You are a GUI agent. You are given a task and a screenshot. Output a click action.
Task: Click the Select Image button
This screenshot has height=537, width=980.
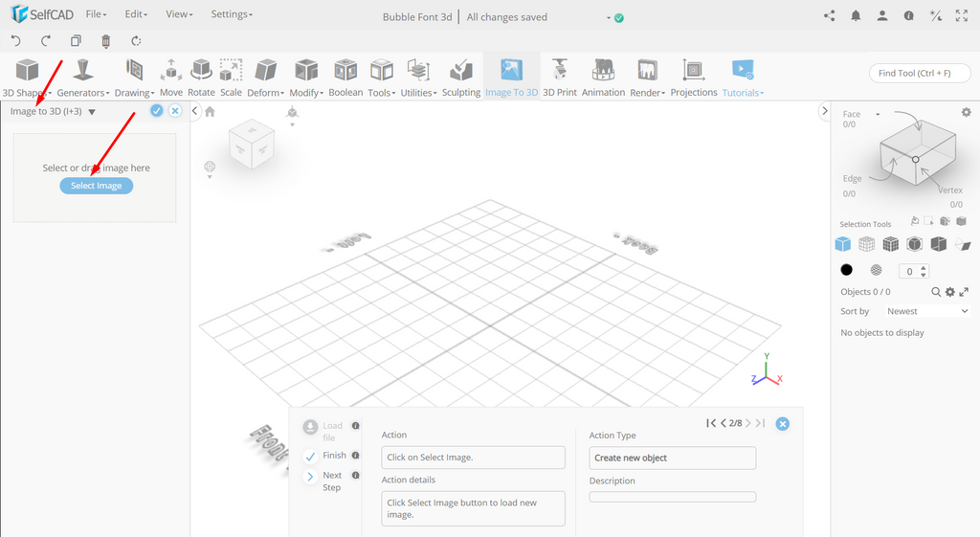pyautogui.click(x=97, y=186)
